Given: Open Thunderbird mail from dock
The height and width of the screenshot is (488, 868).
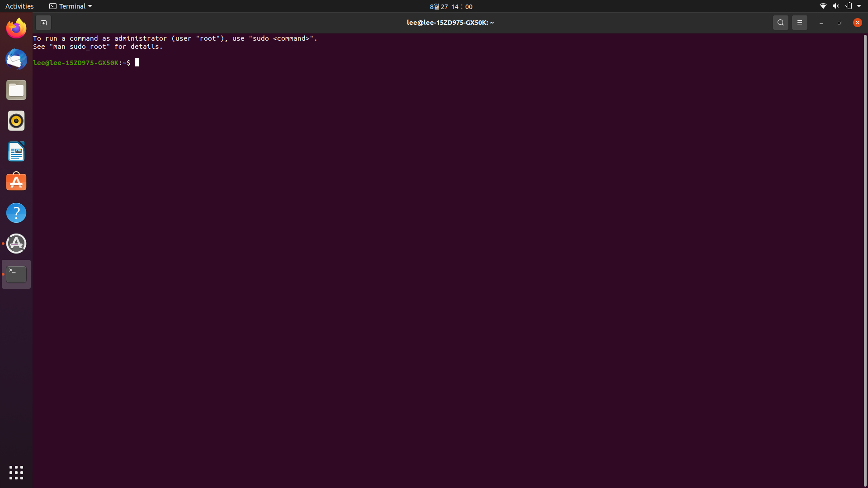Looking at the screenshot, I should [16, 59].
